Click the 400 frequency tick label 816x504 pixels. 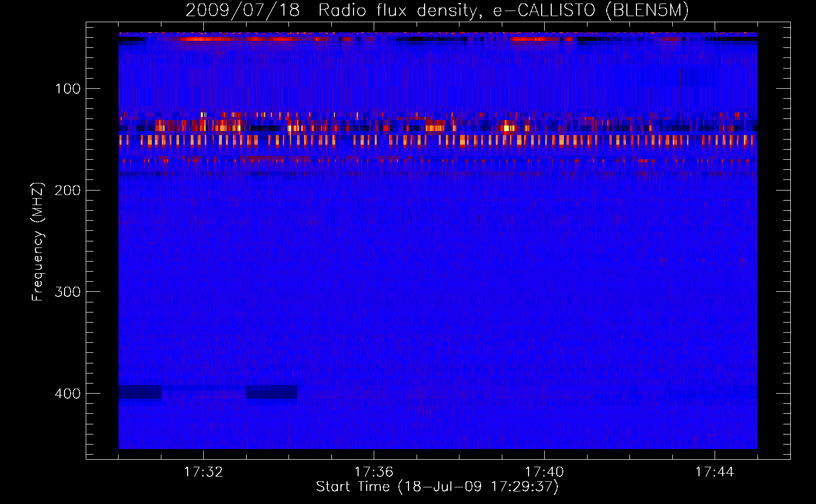(68, 394)
